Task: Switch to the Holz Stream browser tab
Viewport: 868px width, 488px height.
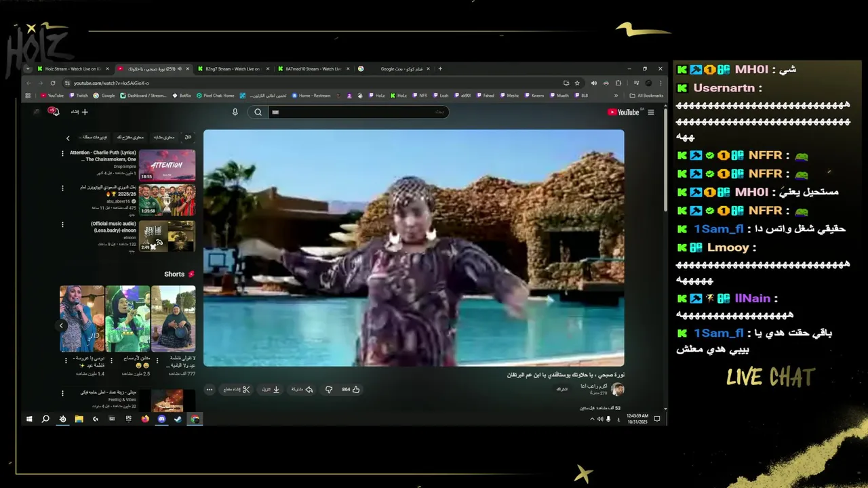Action: [73, 68]
